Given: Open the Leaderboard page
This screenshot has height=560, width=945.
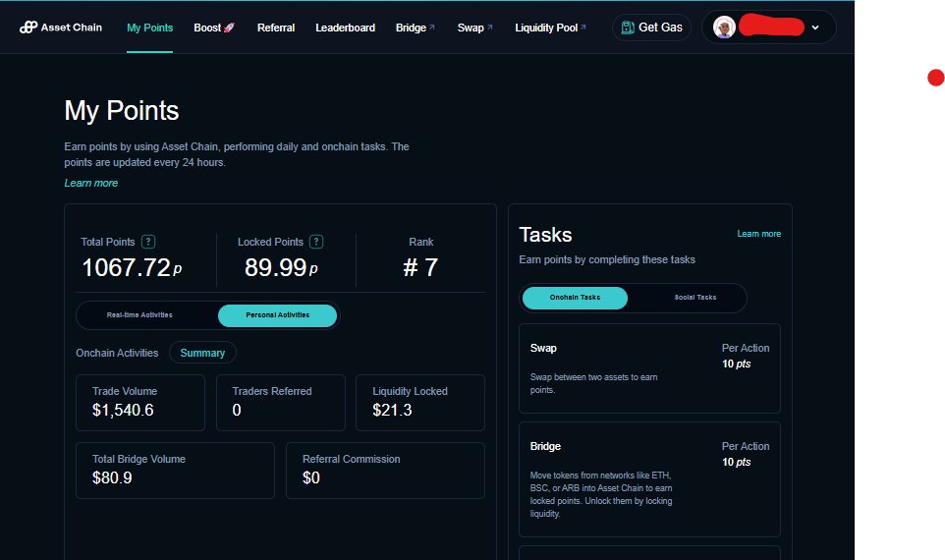Looking at the screenshot, I should tap(346, 28).
